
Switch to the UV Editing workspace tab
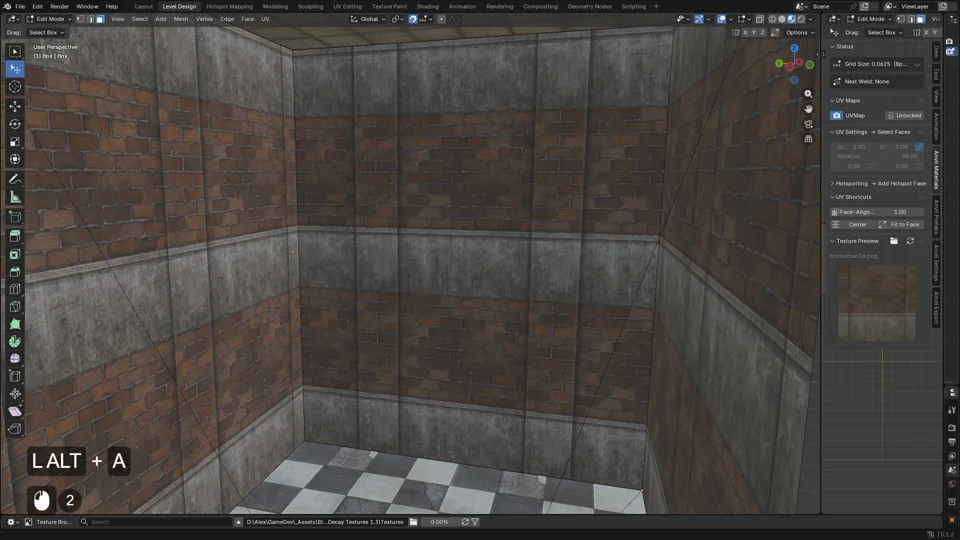click(x=347, y=6)
